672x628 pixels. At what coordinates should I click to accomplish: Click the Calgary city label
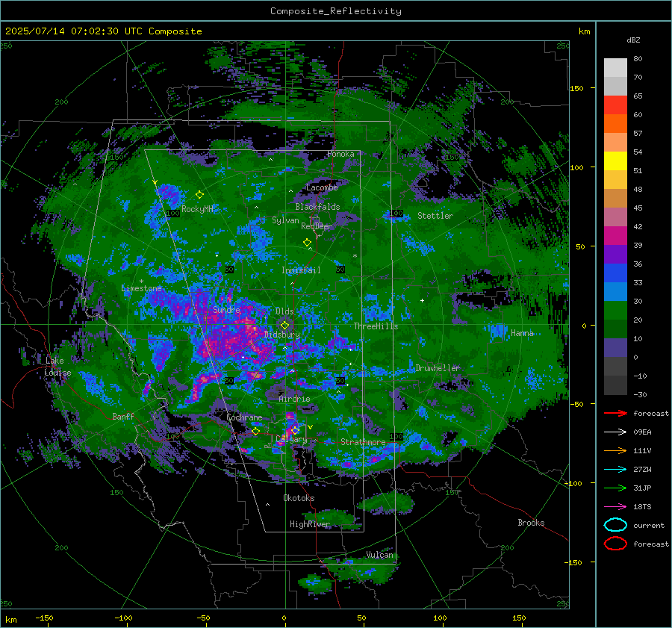[291, 439]
